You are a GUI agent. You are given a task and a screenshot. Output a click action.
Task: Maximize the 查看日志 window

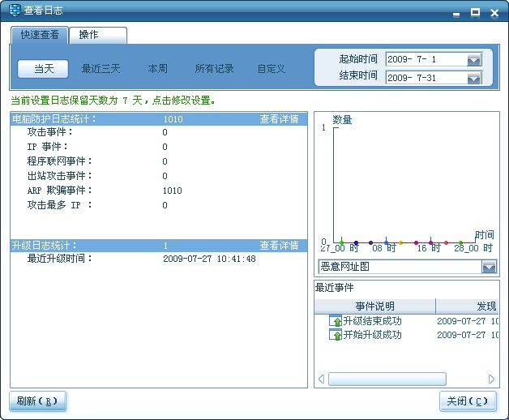click(x=475, y=13)
